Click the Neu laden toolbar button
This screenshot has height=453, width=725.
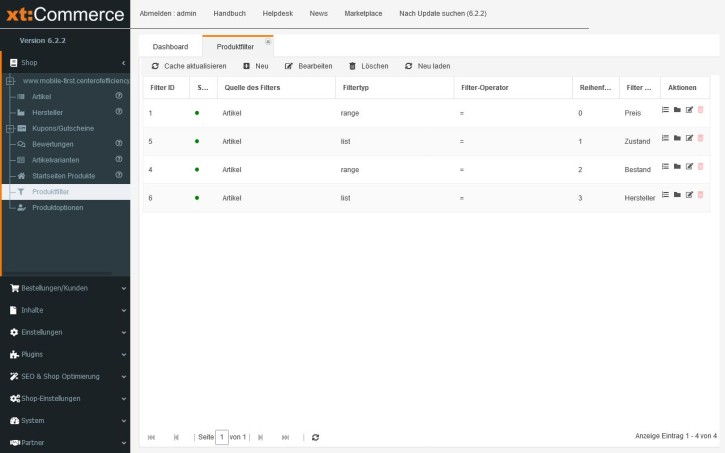pos(427,66)
